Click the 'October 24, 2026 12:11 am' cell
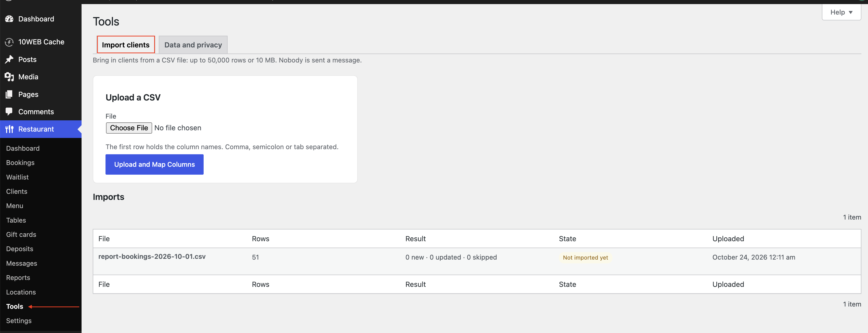The height and width of the screenshot is (333, 868). pos(754,257)
